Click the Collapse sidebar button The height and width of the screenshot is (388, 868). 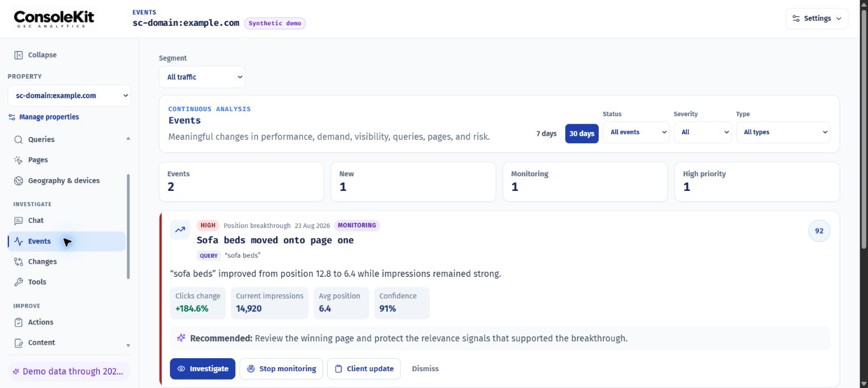tap(35, 55)
